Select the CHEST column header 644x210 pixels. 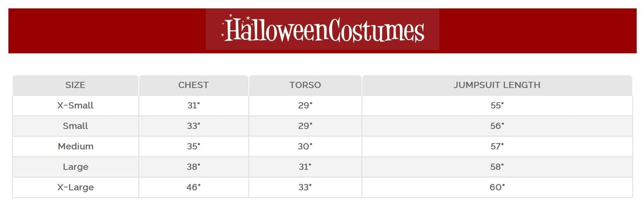[x=193, y=85]
